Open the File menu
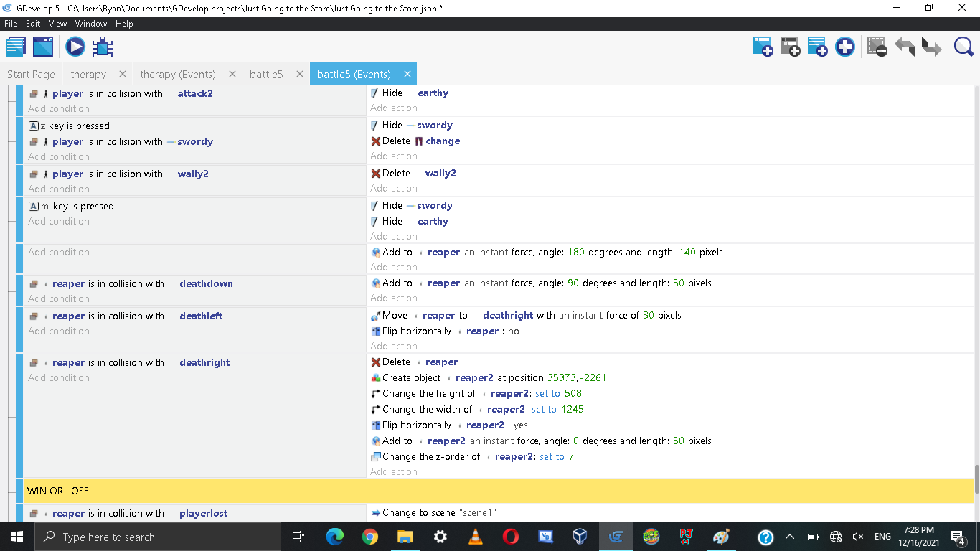This screenshot has height=551, width=980. tap(11, 24)
